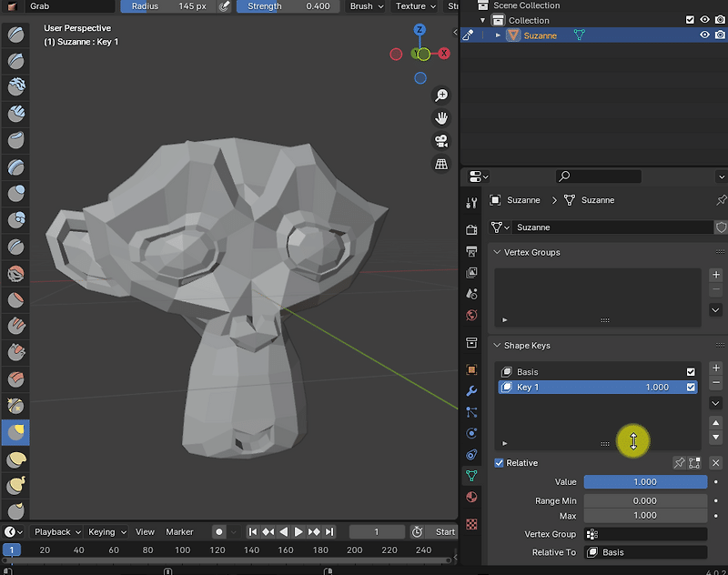Click the Value slider showing 1.000
Screen dimensions: 728x575
pyautogui.click(x=645, y=481)
